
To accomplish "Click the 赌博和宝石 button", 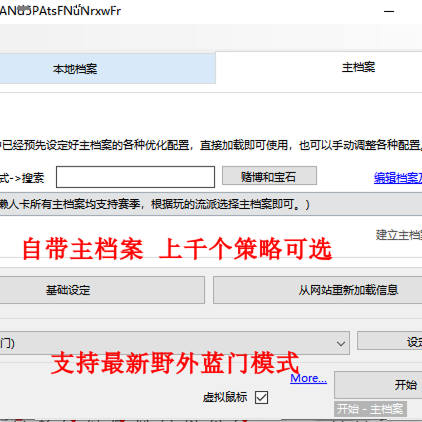I will [269, 176].
